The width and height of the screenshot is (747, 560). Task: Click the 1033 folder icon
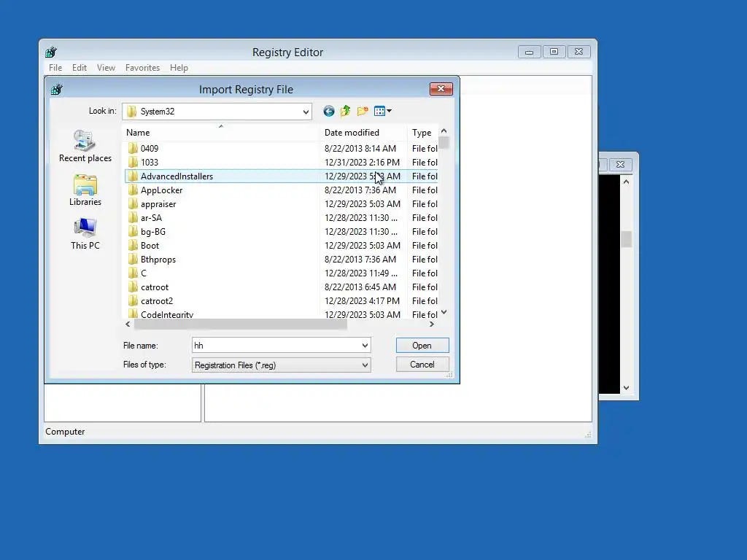133,163
